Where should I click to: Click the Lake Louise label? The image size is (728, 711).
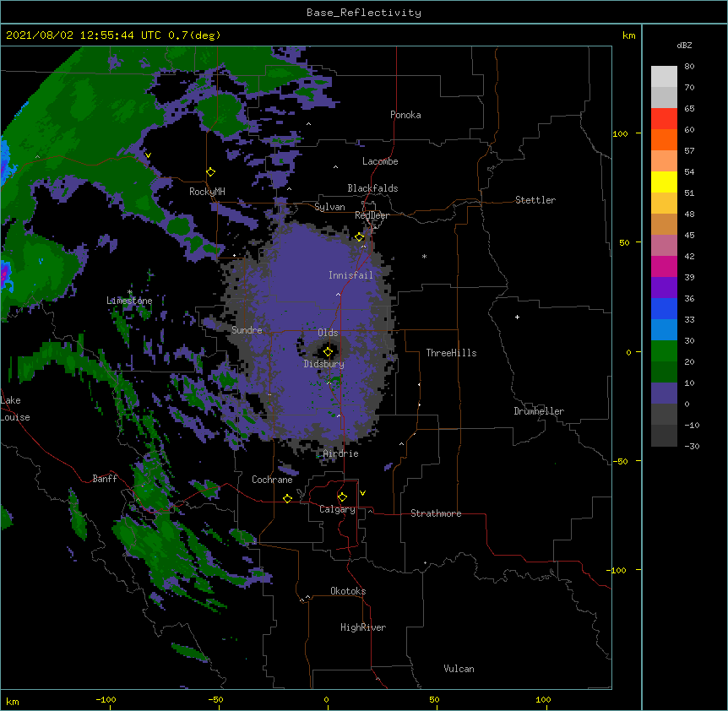15,409
